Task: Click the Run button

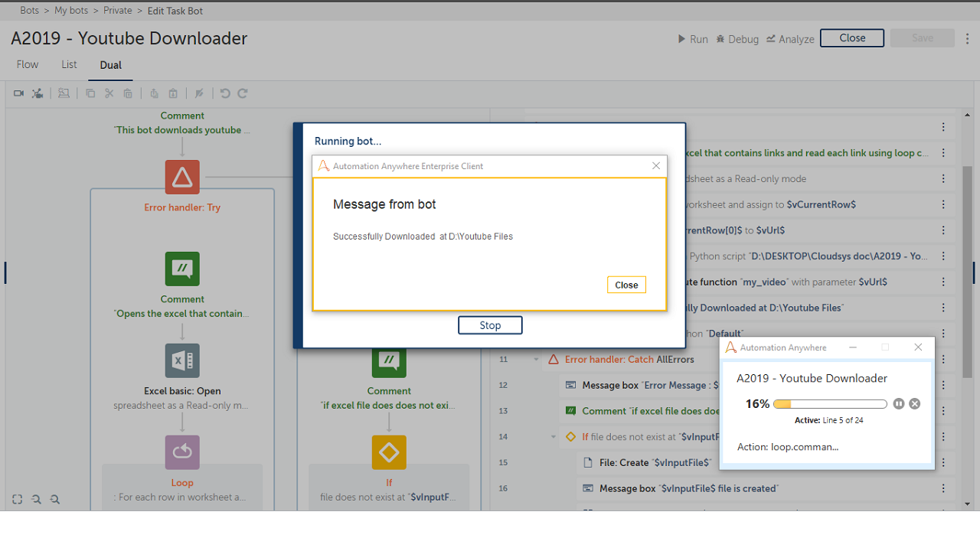Action: 693,39
